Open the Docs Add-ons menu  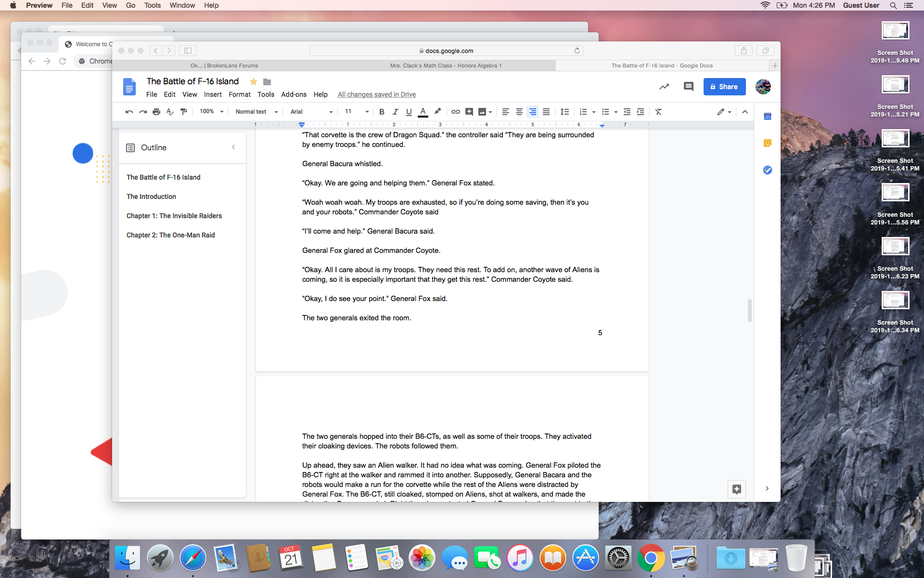coord(294,94)
